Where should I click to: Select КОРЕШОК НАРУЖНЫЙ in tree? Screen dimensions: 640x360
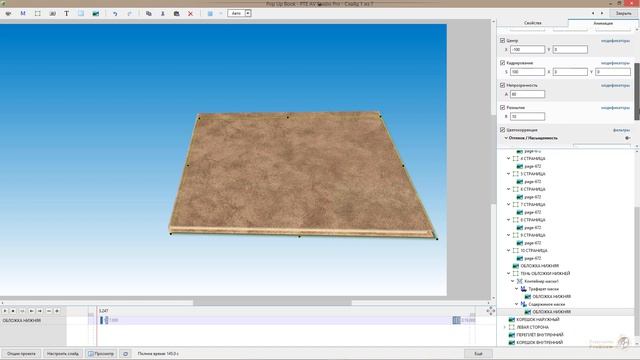click(x=538, y=320)
